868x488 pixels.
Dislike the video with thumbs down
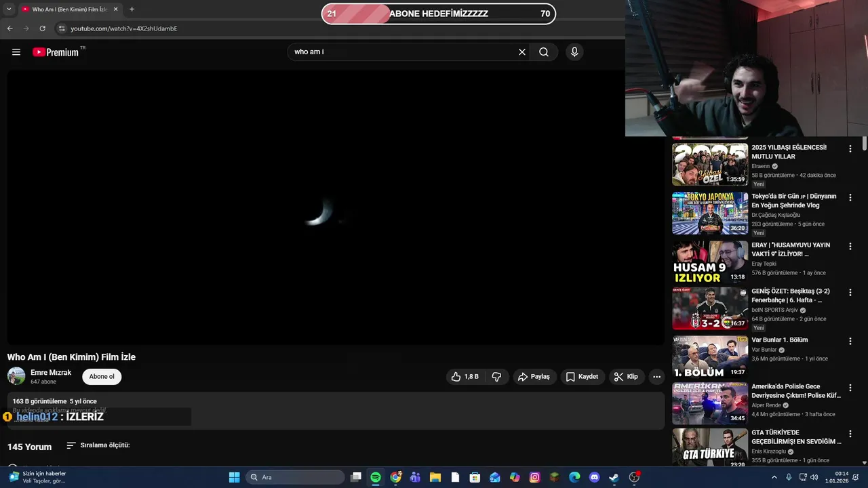point(496,377)
